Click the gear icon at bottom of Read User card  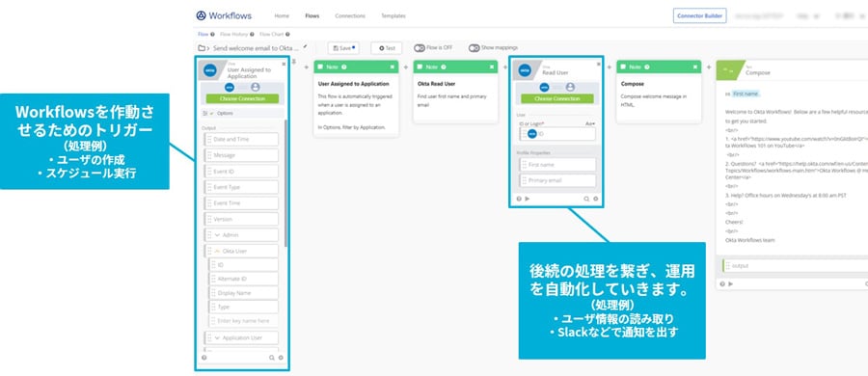tap(596, 199)
